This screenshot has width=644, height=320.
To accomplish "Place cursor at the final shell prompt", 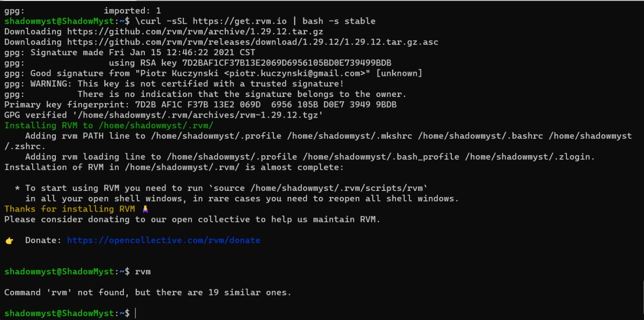I will [135, 313].
